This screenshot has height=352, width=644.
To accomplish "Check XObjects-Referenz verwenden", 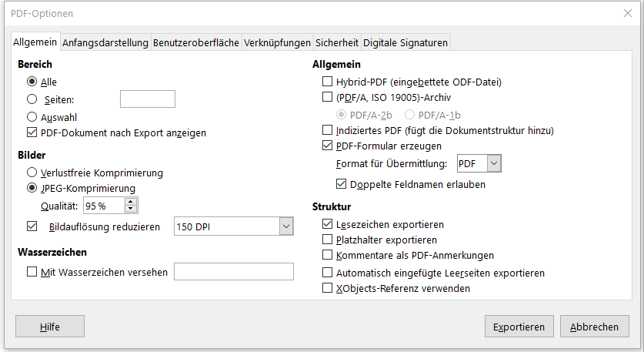I will point(327,288).
